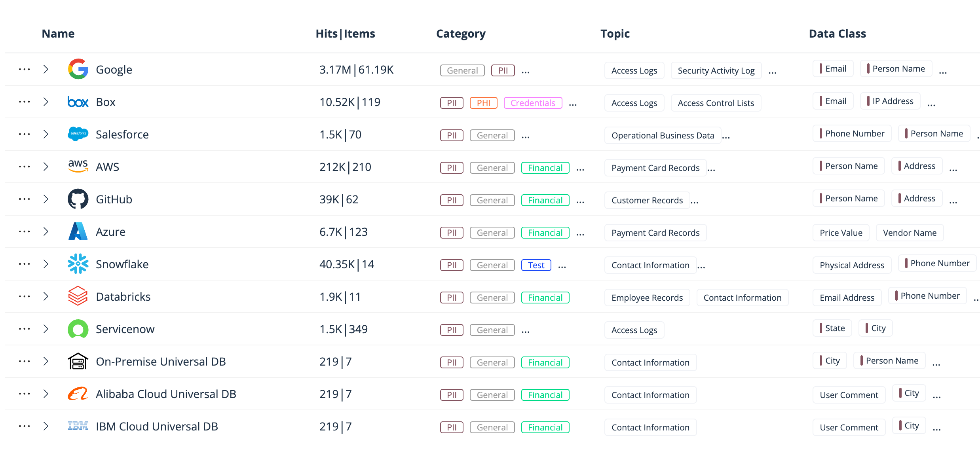Show more categories for the Box row

pos(573,103)
